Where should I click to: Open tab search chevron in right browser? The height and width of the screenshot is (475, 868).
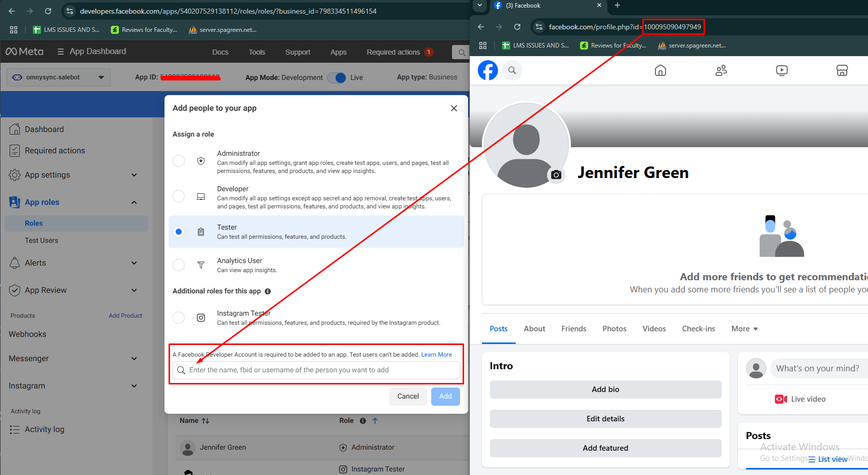click(480, 6)
